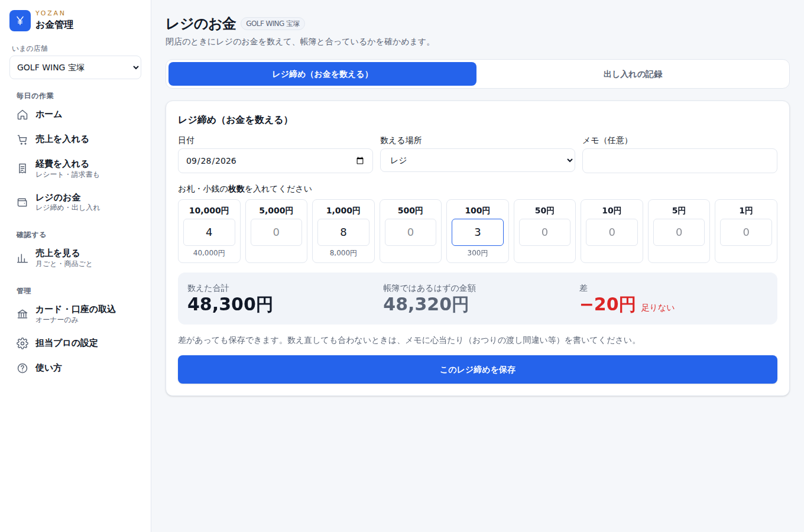The image size is (804, 532).
Task: Click the register cash wallet icon
Action: 22,202
